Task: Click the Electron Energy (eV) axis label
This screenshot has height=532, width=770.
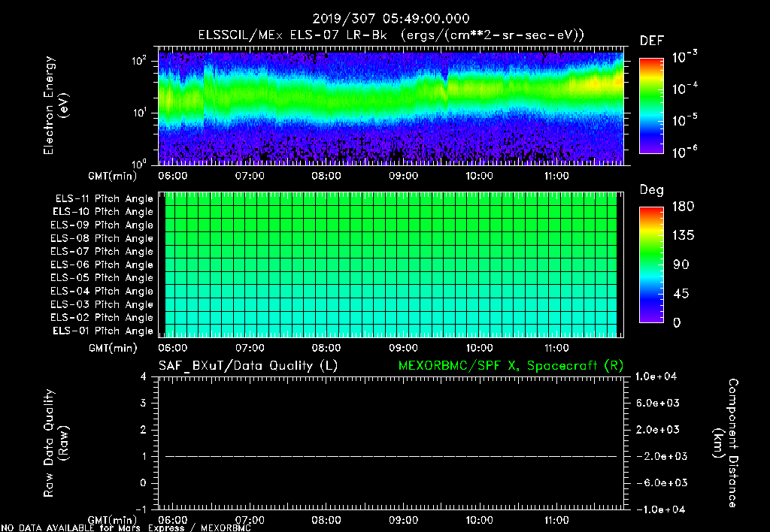Action: coord(56,105)
